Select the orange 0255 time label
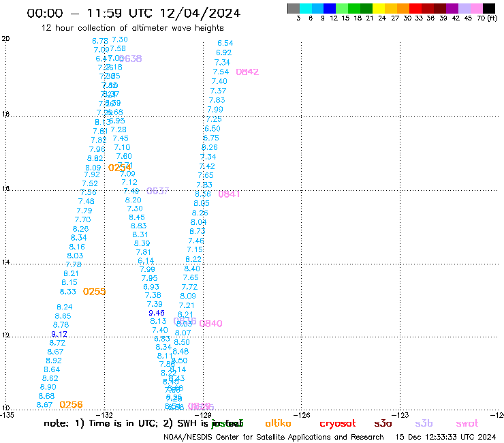504x443 pixels. click(x=94, y=292)
